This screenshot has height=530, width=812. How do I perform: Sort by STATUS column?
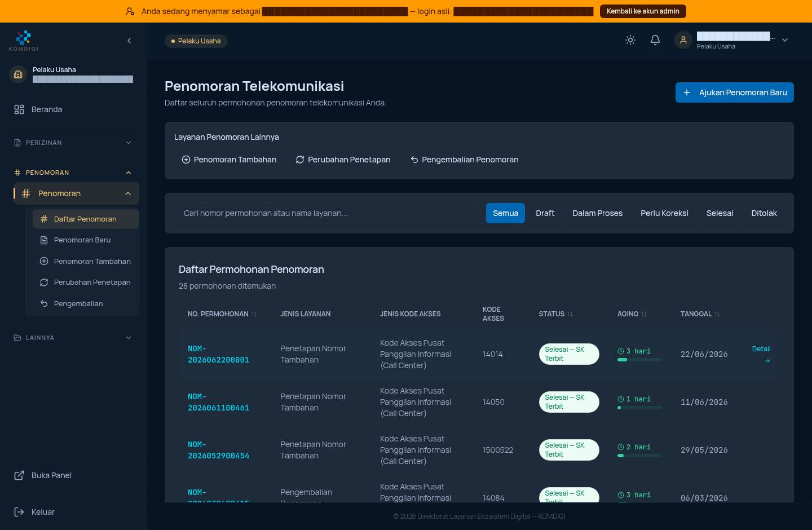click(556, 314)
